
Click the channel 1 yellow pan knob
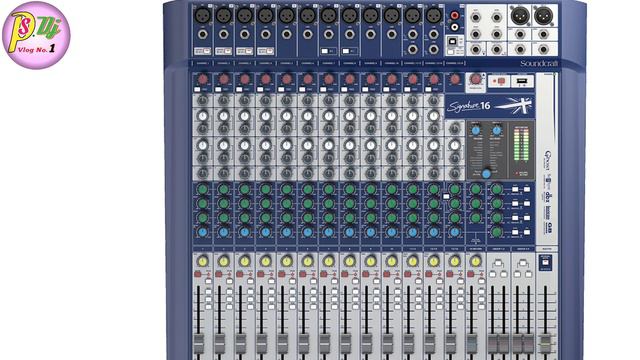tap(202, 261)
